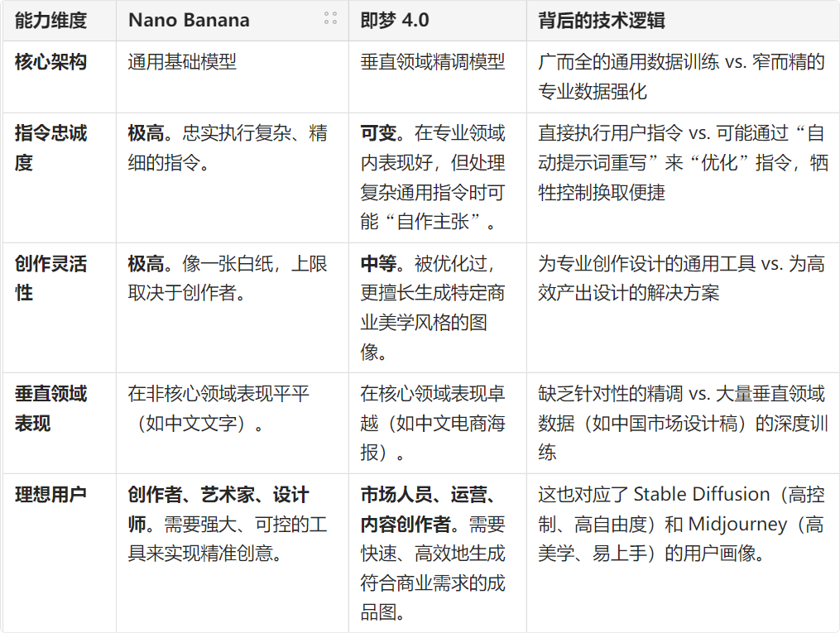Screen dimensions: 840x633
Task: Click the cell starting 为专业创作设计的通用工具
Action: coord(683,307)
